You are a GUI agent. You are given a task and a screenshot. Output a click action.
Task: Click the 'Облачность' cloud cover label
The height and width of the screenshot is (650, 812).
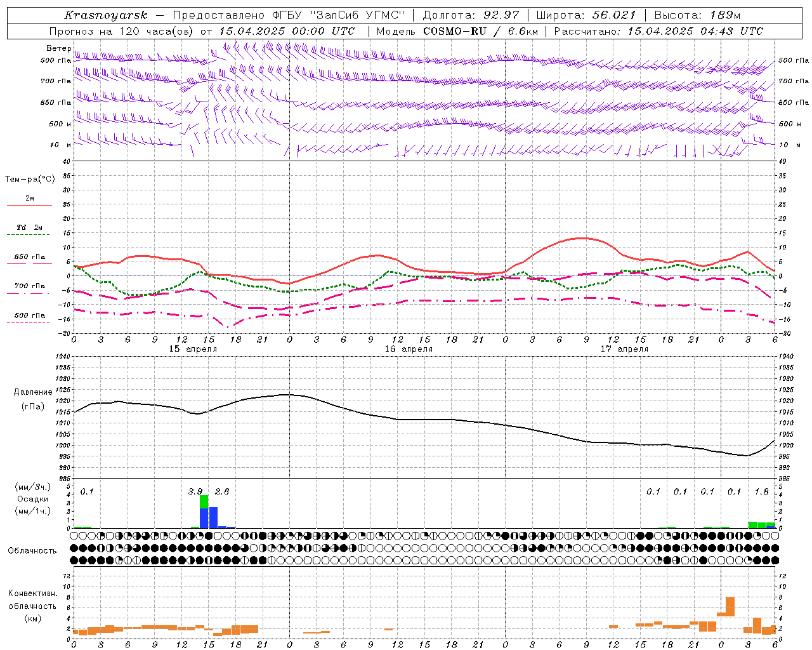32,550
